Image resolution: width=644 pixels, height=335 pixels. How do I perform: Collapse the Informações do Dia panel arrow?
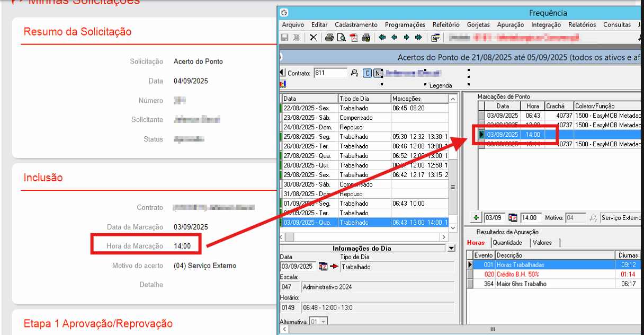pyautogui.click(x=451, y=248)
